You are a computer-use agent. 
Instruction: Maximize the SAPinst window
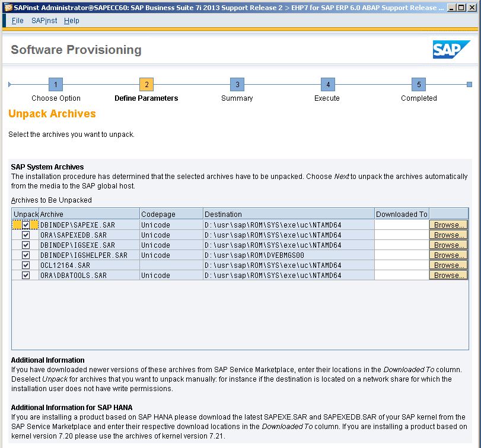[461, 8]
